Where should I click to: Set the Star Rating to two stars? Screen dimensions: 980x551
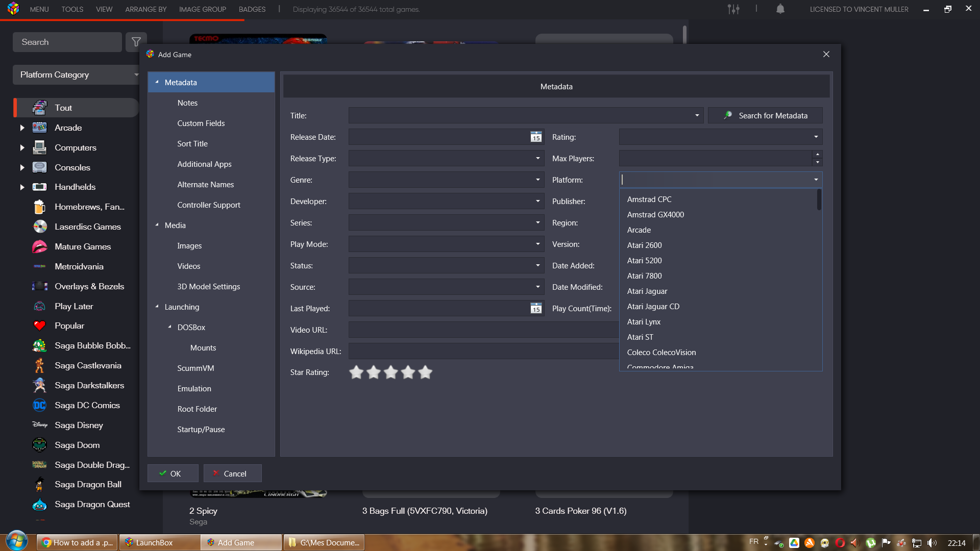click(374, 372)
